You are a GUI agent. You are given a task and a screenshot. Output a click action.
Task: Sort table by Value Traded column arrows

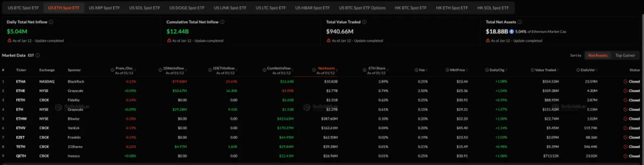[558, 70]
